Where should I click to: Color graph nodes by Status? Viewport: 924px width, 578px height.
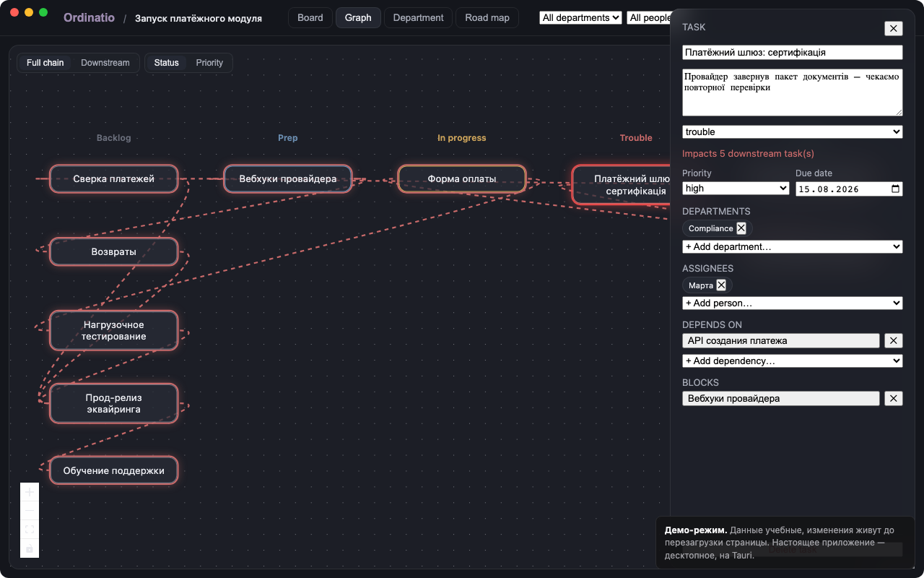[166, 63]
